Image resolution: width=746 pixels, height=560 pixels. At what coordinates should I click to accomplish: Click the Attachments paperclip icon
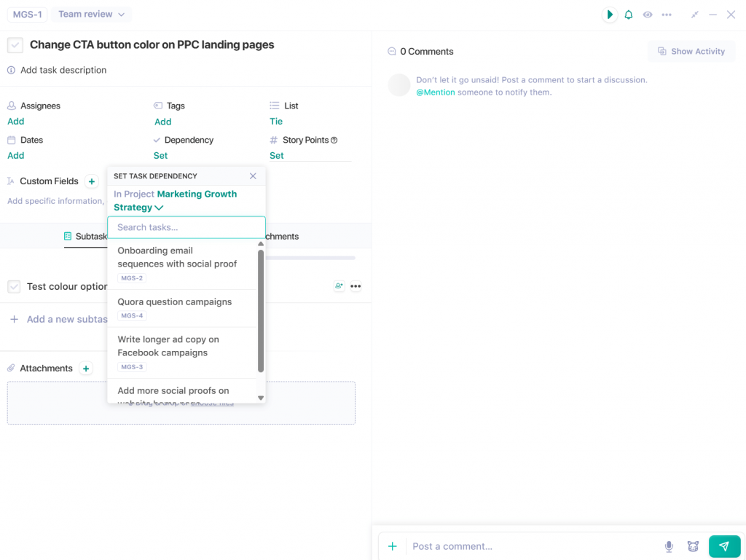pyautogui.click(x=12, y=368)
